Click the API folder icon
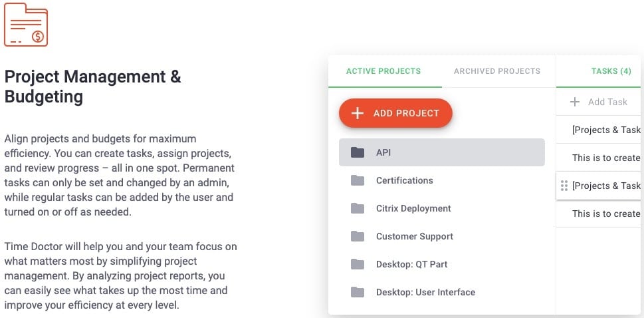This screenshot has height=318, width=644. click(358, 152)
